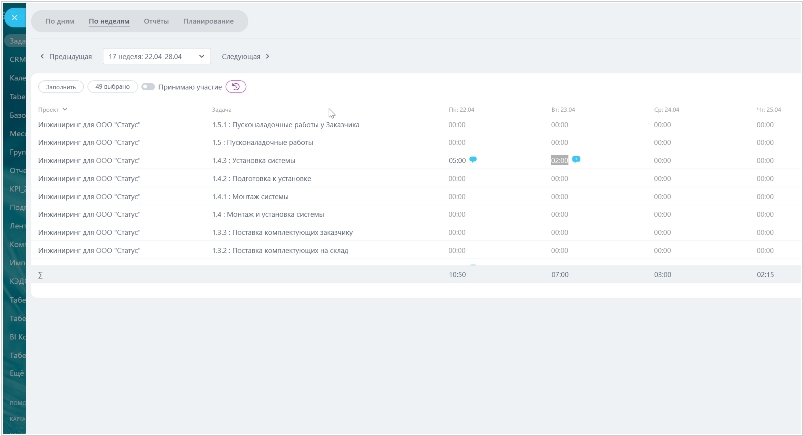Viewport: 803px width, 436px height.
Task: Click project name in the 1.3.2 row
Action: pyautogui.click(x=89, y=251)
